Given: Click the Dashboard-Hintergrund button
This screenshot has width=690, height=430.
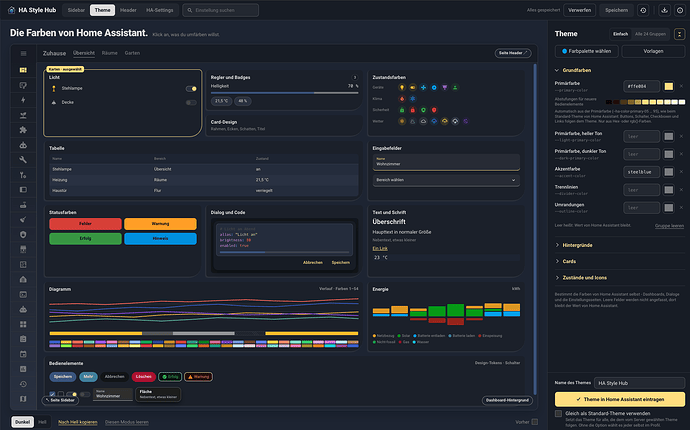Looking at the screenshot, I should (x=507, y=400).
